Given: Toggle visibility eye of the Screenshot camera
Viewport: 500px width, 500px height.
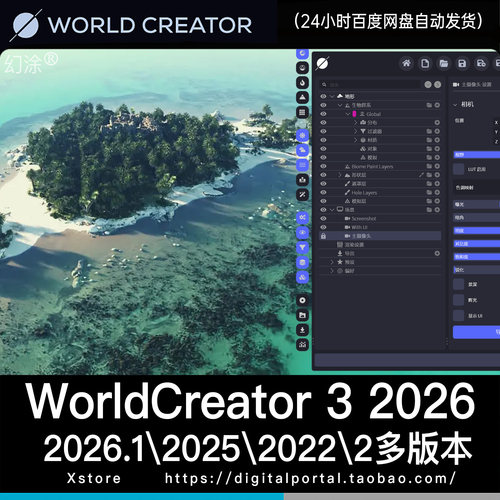Looking at the screenshot, I should coord(323,218).
